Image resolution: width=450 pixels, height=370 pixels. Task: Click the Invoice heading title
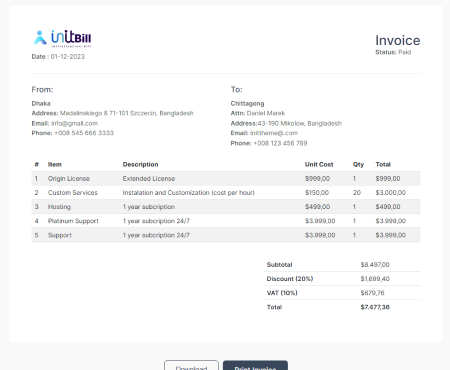pyautogui.click(x=398, y=40)
